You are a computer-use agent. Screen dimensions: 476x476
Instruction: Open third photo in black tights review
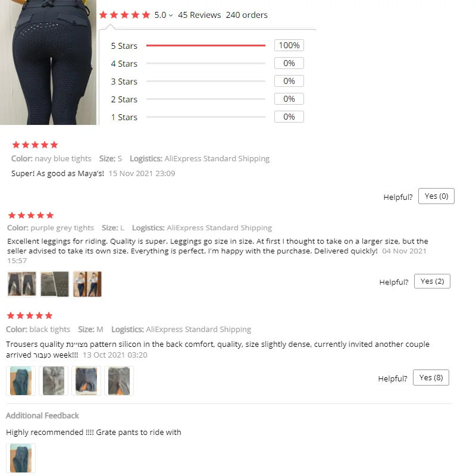pyautogui.click(x=86, y=381)
